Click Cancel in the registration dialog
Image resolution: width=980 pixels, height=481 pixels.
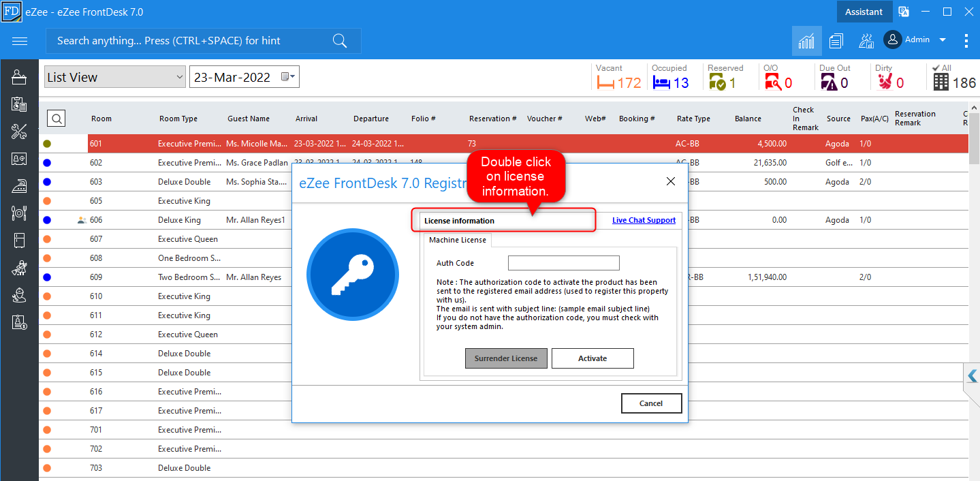click(651, 403)
